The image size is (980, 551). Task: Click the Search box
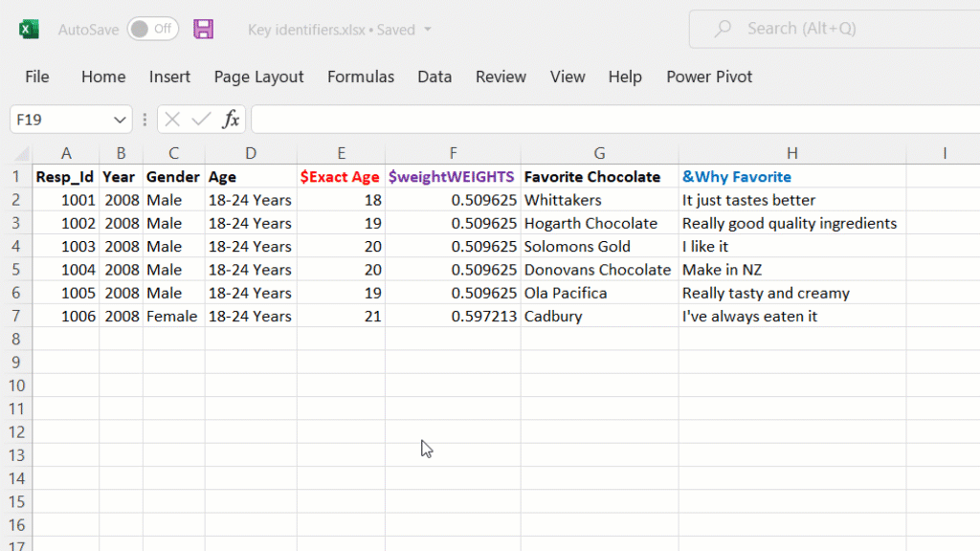(835, 29)
